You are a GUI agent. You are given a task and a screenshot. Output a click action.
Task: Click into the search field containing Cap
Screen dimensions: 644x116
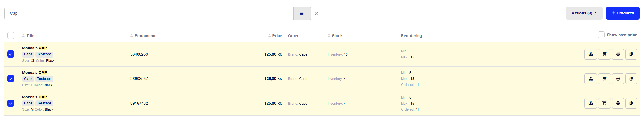point(149,13)
